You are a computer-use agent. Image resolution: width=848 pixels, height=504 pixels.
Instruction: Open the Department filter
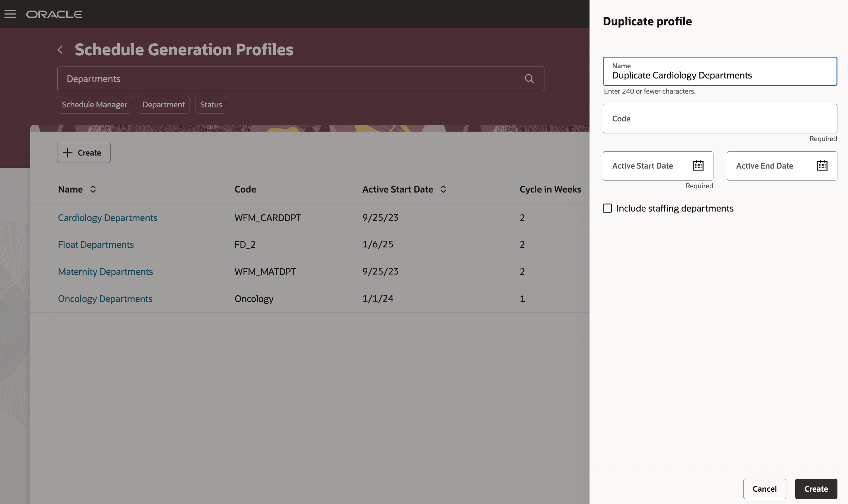coord(163,105)
